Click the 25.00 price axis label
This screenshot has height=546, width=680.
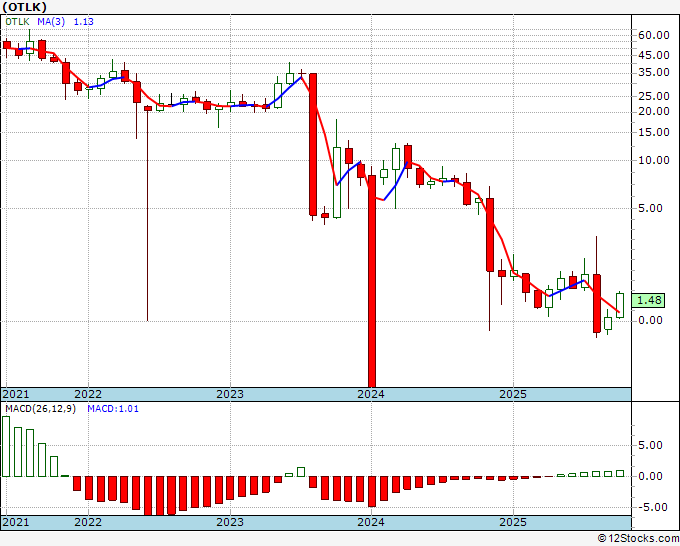point(654,96)
